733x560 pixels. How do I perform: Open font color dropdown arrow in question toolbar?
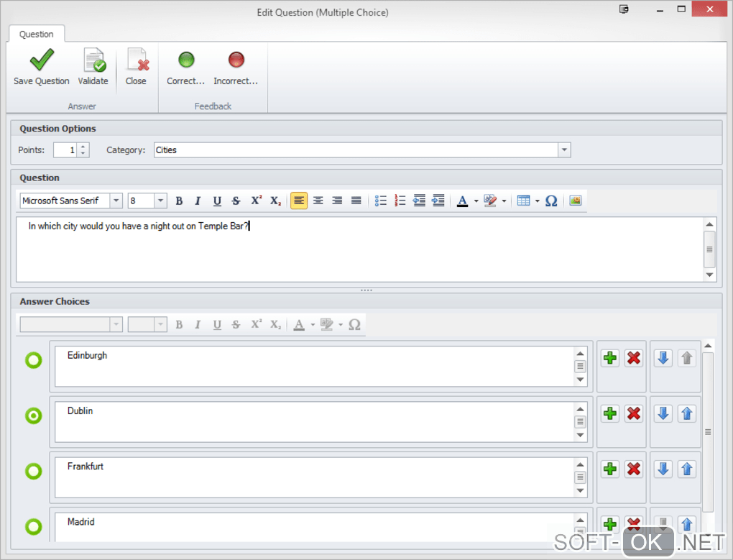coord(476,201)
